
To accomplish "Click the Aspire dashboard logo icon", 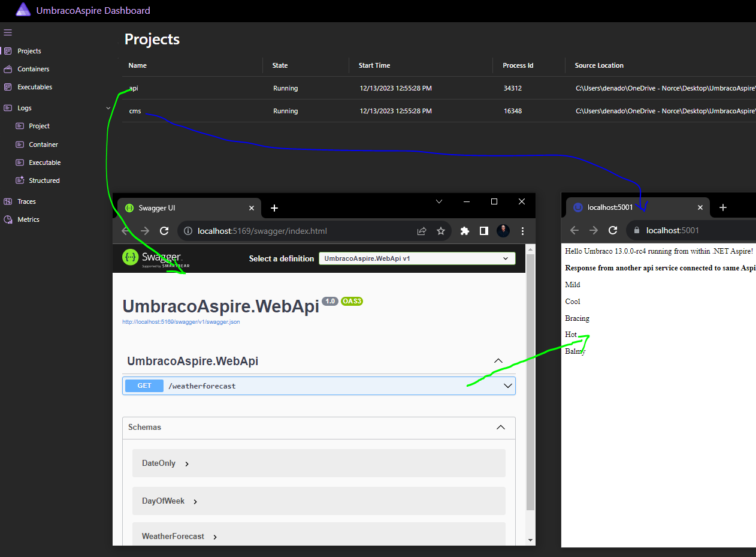I will click(23, 10).
